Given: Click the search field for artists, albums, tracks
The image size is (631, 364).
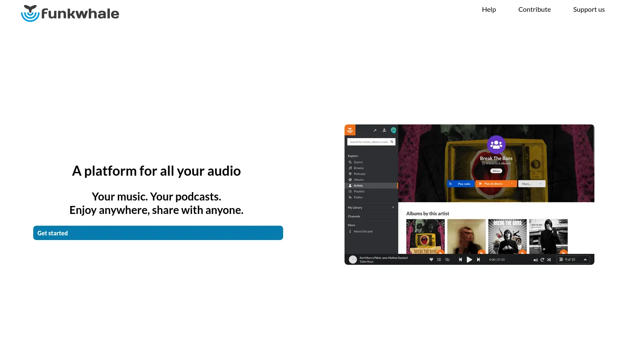Looking at the screenshot, I should point(369,142).
